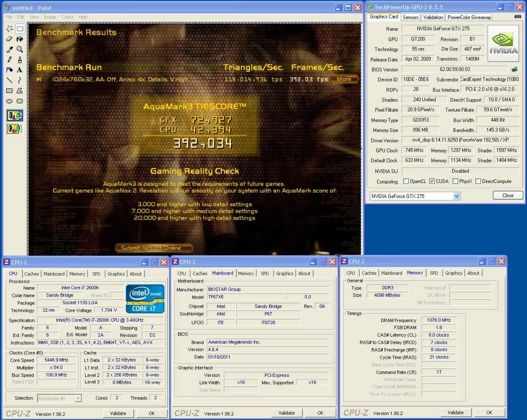This screenshot has width=527, height=420.
Task: Open Caches tab in the CPU-Z CPU window
Action: (x=32, y=274)
